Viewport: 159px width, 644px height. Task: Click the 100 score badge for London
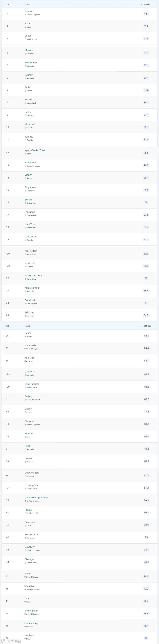146,14
